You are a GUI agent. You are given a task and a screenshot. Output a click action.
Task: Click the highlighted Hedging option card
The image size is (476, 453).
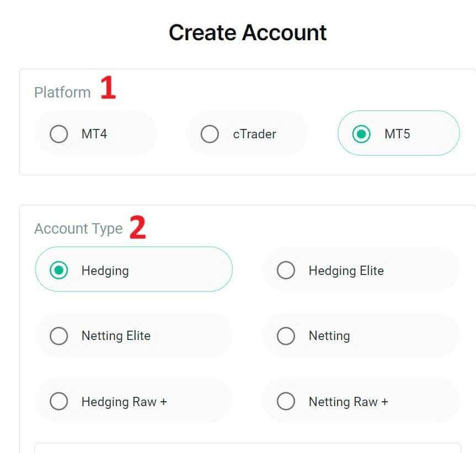(133, 270)
